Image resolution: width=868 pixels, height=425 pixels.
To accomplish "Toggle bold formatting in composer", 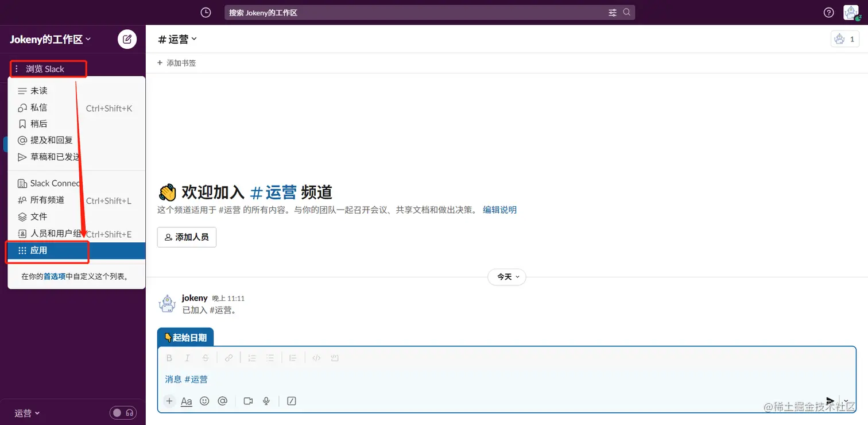I will (169, 358).
